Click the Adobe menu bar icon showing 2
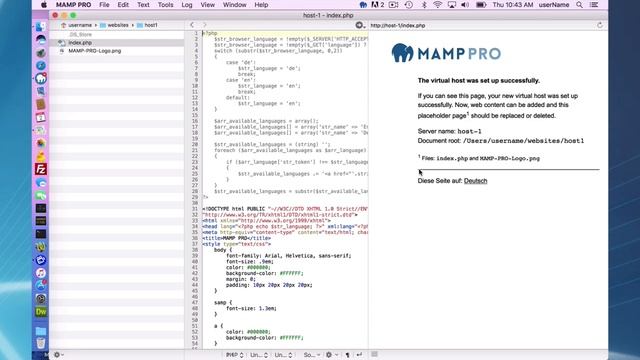 [378, 5]
